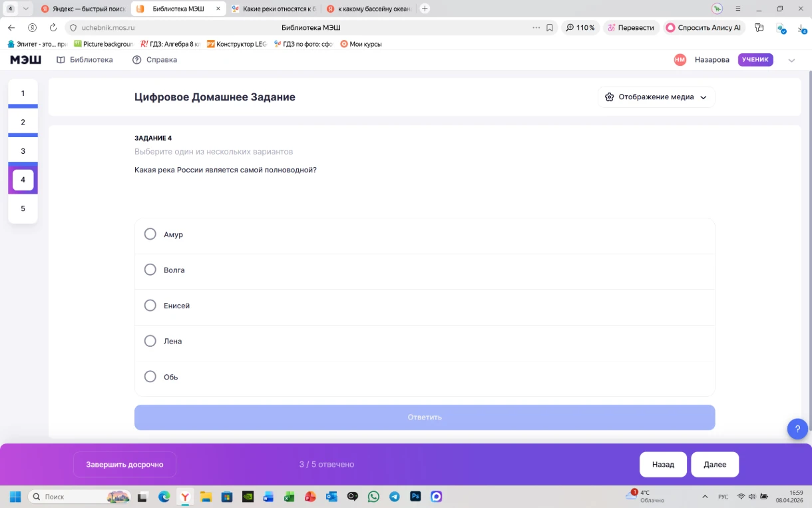Screen dimensions: 812x508
Task: Click the taskbar Поиск search box
Action: pyautogui.click(x=79, y=497)
